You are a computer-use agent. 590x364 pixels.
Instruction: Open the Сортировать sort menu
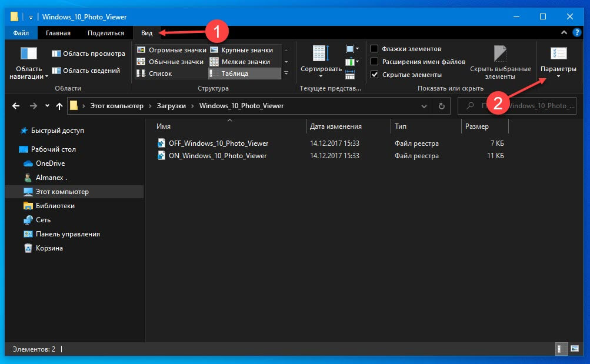pos(321,61)
